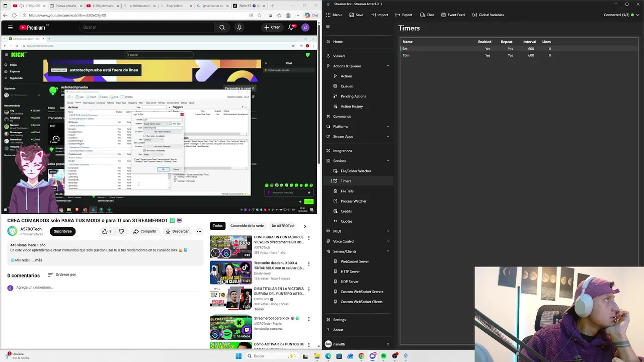Viewport: 644px width, 362px height.
Task: Open Windows Start button
Action: tap(238, 356)
